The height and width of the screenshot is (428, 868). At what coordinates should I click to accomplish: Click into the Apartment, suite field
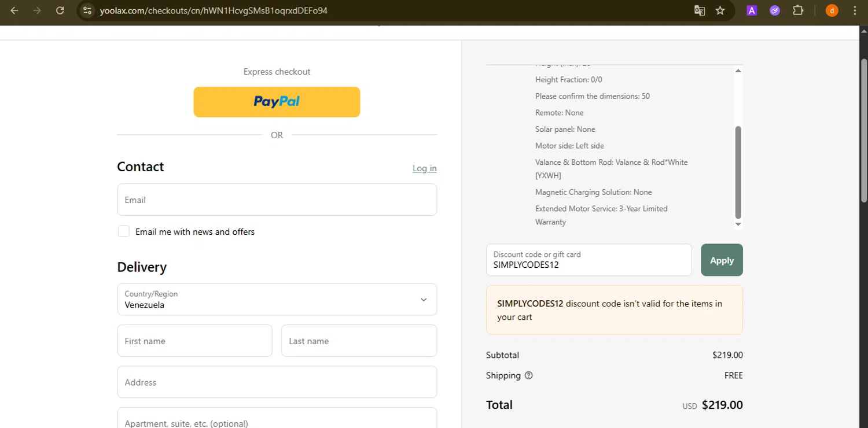point(277,418)
